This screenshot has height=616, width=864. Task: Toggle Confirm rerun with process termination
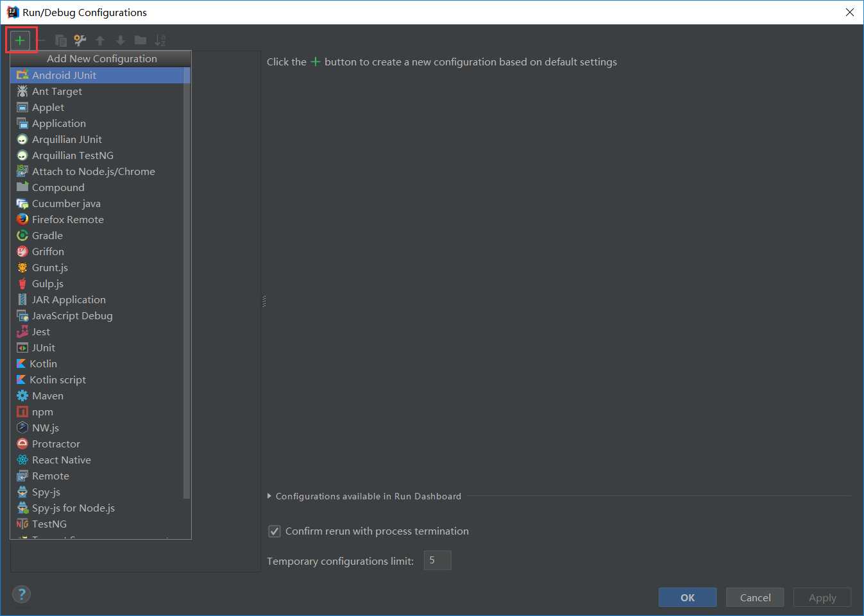[x=275, y=531]
